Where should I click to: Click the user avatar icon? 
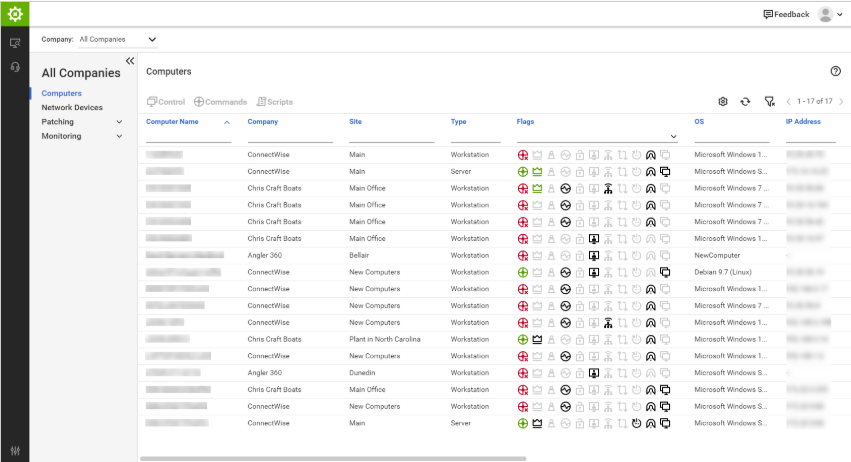pos(825,14)
